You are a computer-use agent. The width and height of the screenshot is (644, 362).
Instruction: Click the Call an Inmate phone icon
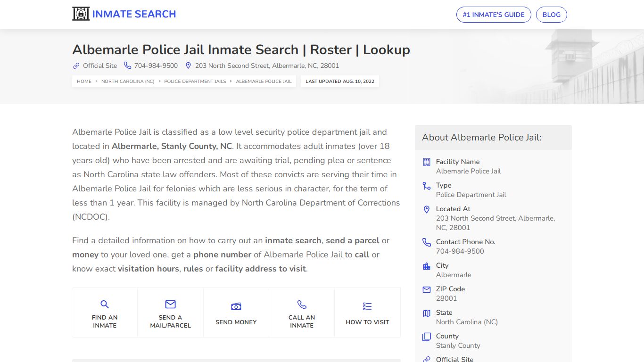pyautogui.click(x=302, y=304)
